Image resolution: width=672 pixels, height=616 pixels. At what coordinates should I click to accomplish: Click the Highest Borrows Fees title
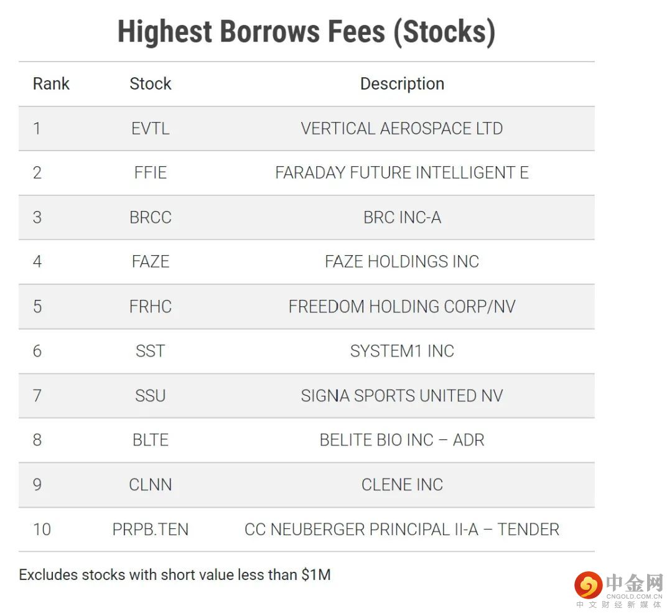point(306,31)
